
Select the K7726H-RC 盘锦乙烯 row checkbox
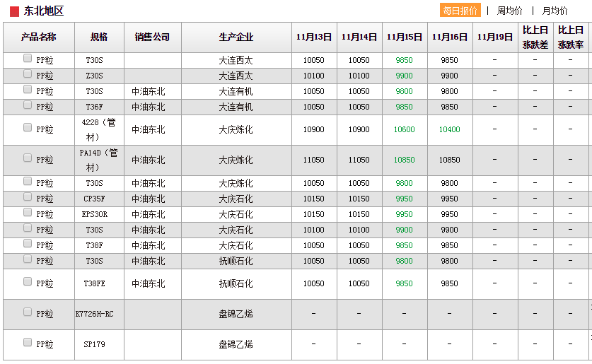point(27,312)
